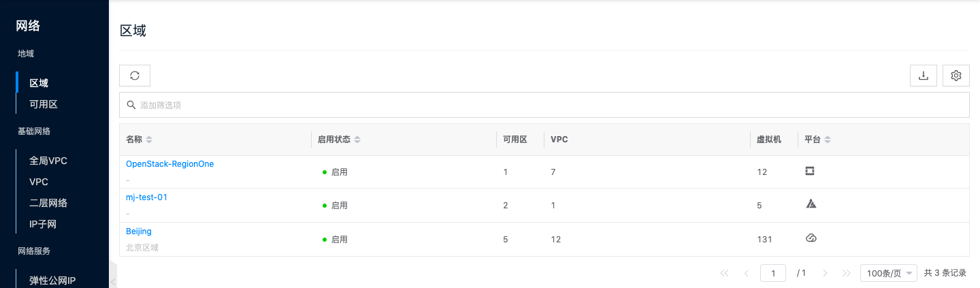Open the 100条/页 page size dropdown
The width and height of the screenshot is (980, 288).
coord(889,273)
